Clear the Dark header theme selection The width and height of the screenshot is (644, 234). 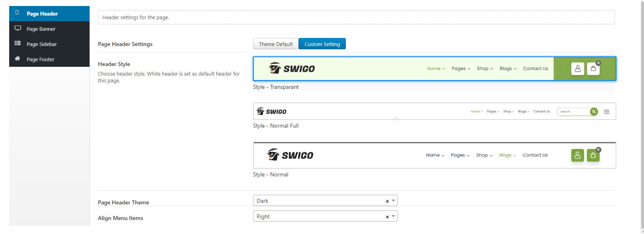click(387, 201)
